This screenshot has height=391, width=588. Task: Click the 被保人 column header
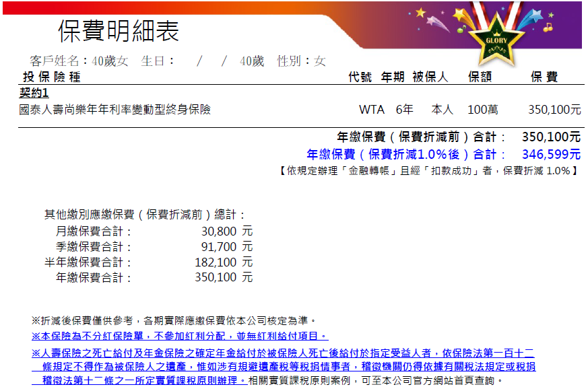pos(430,77)
